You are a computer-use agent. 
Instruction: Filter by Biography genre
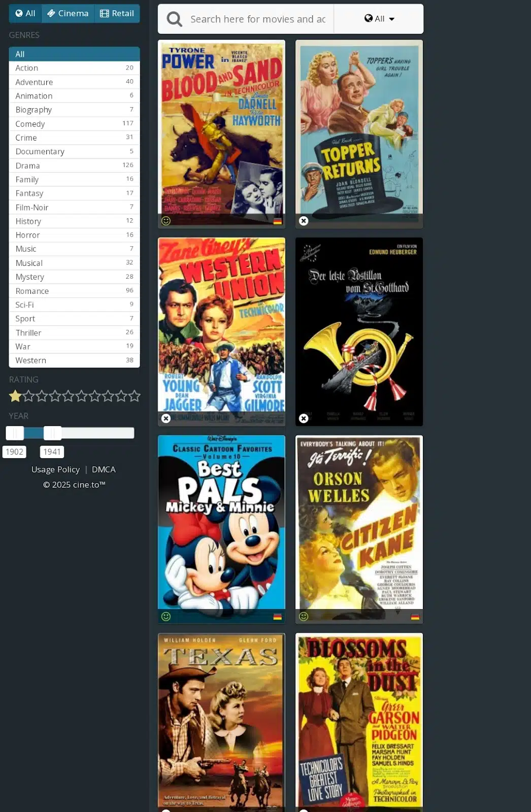[x=74, y=110]
